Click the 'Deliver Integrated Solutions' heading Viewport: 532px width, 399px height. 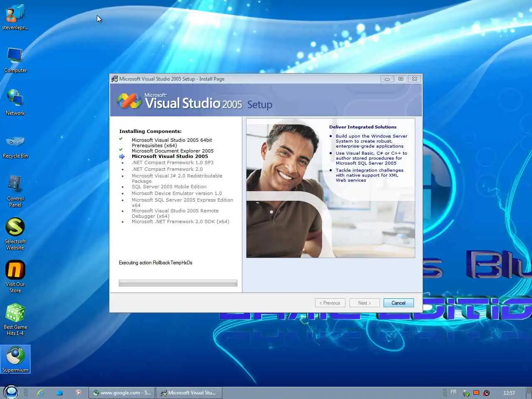pos(363,127)
